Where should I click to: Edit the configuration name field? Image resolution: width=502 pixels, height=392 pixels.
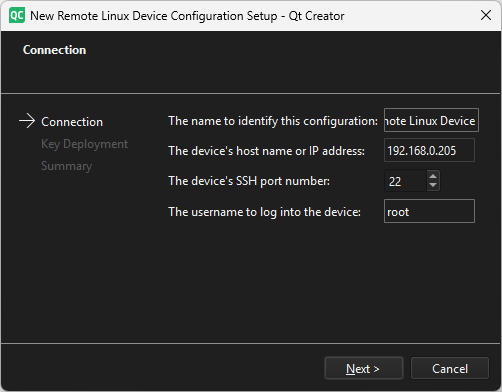click(431, 120)
